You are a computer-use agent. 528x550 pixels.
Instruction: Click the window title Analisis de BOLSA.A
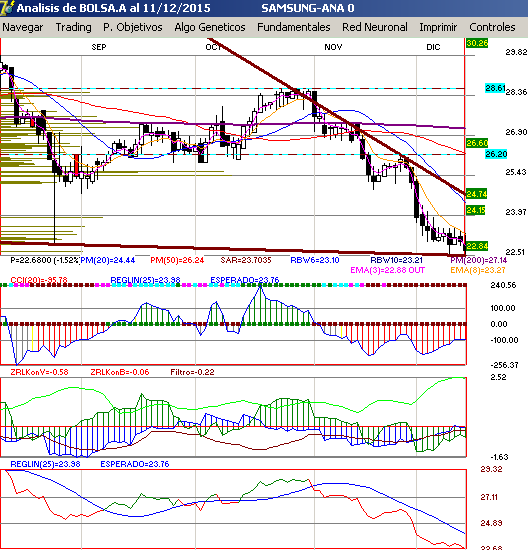coord(113,8)
